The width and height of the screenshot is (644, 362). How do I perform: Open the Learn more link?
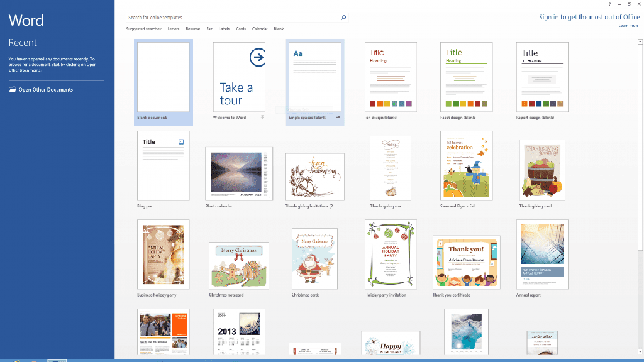pos(627,25)
